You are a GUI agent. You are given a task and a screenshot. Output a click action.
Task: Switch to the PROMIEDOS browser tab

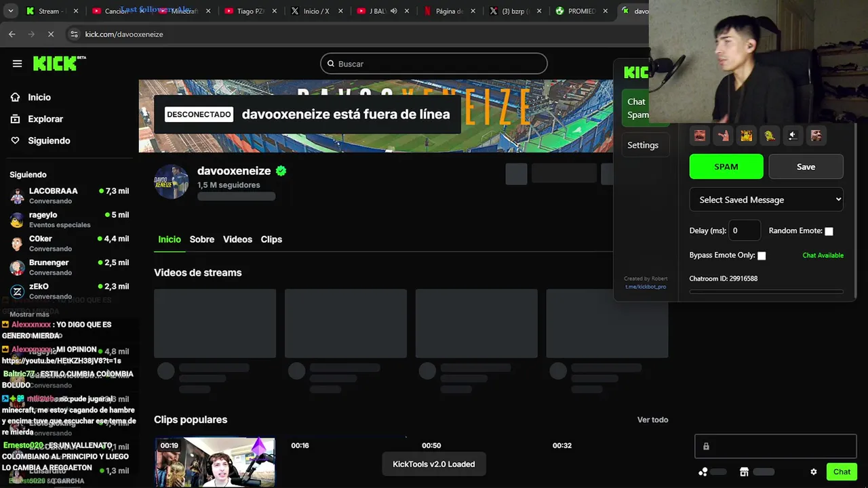click(x=580, y=11)
